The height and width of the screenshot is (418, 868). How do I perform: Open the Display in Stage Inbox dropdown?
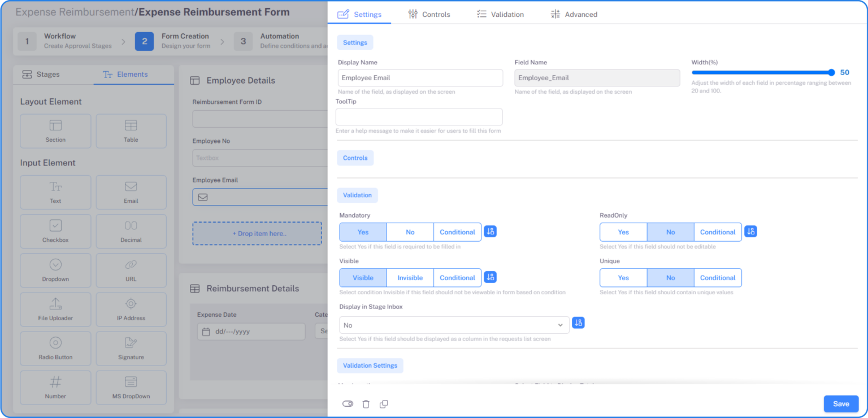coord(454,325)
